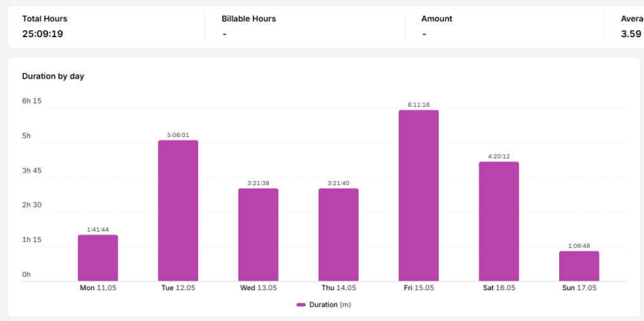Click the Fri 15.05 axis label
This screenshot has height=321, width=644.
click(418, 288)
